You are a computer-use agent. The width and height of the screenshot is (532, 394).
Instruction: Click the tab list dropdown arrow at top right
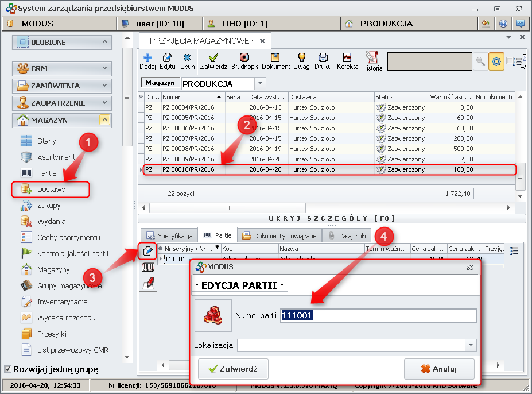coord(508,37)
